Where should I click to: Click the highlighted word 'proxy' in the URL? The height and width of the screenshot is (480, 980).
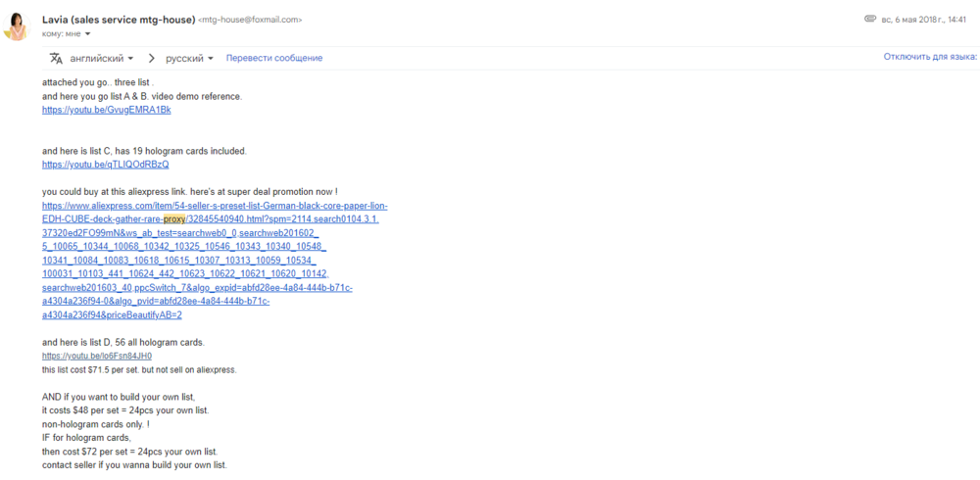(x=173, y=219)
